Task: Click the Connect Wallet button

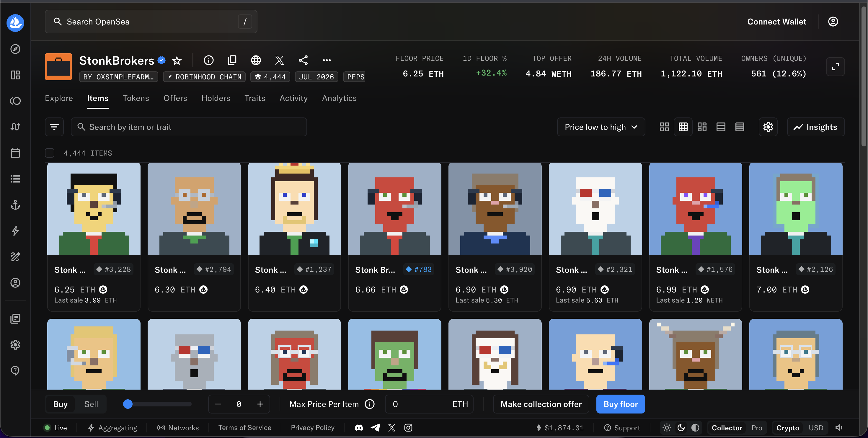Action: click(777, 22)
